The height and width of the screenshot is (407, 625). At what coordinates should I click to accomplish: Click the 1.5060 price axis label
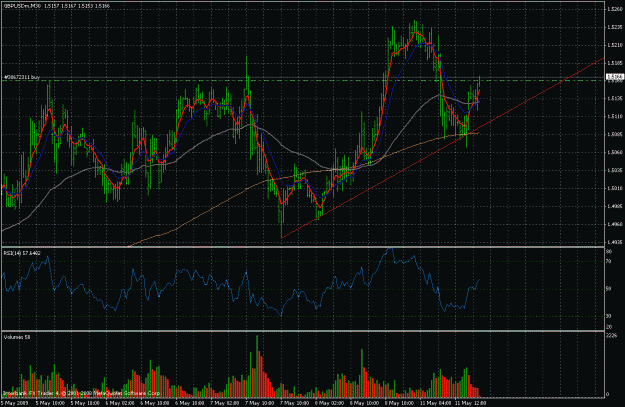615,152
